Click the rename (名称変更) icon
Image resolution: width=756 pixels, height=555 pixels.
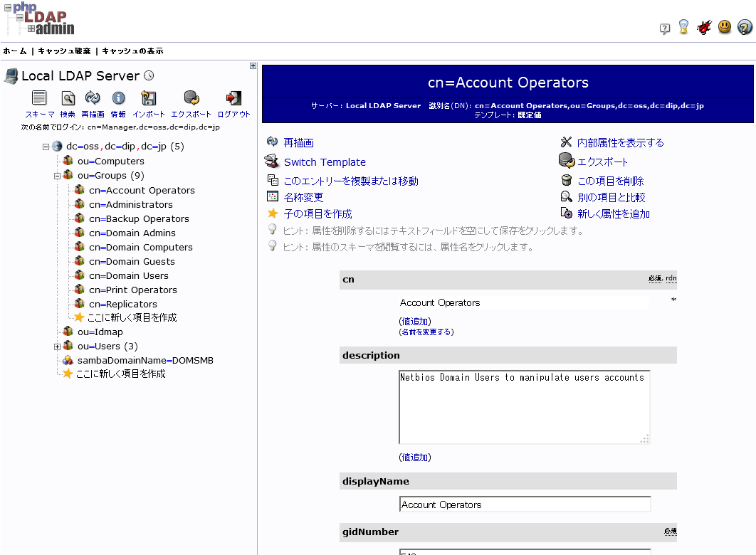(x=273, y=196)
